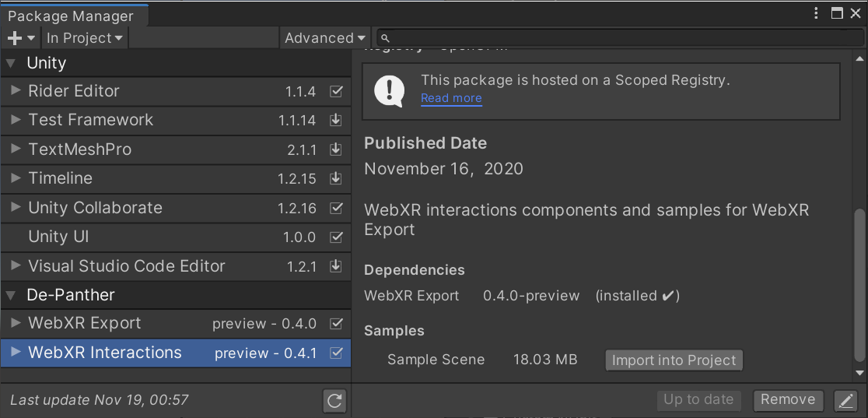868x418 pixels.
Task: Open the Read more link
Action: tap(451, 98)
